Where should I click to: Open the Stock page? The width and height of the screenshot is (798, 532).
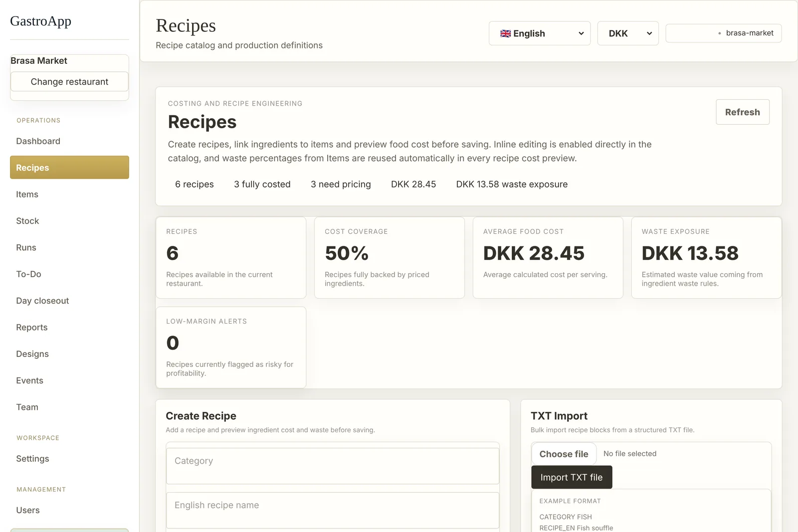[x=69, y=221]
